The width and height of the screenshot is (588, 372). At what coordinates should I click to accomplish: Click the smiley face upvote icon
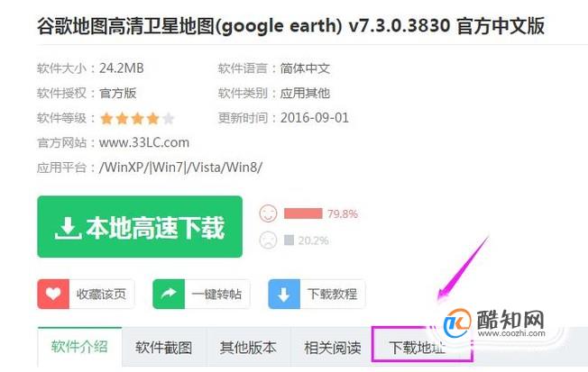coord(268,213)
